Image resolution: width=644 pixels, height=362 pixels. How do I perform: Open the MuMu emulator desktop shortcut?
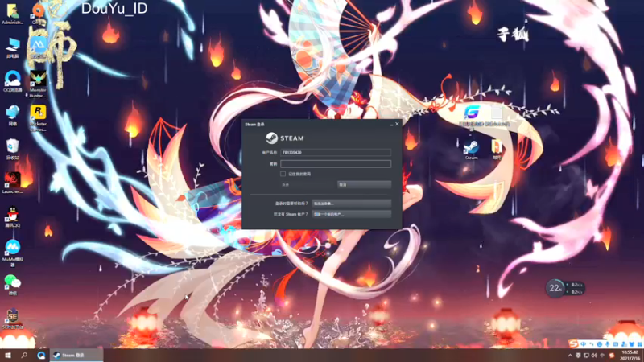click(x=13, y=253)
